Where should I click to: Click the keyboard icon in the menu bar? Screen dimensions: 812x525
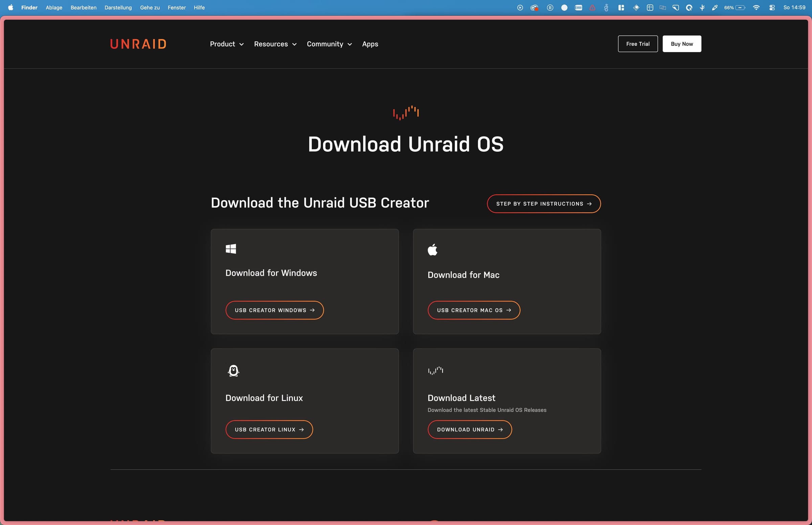click(578, 7)
